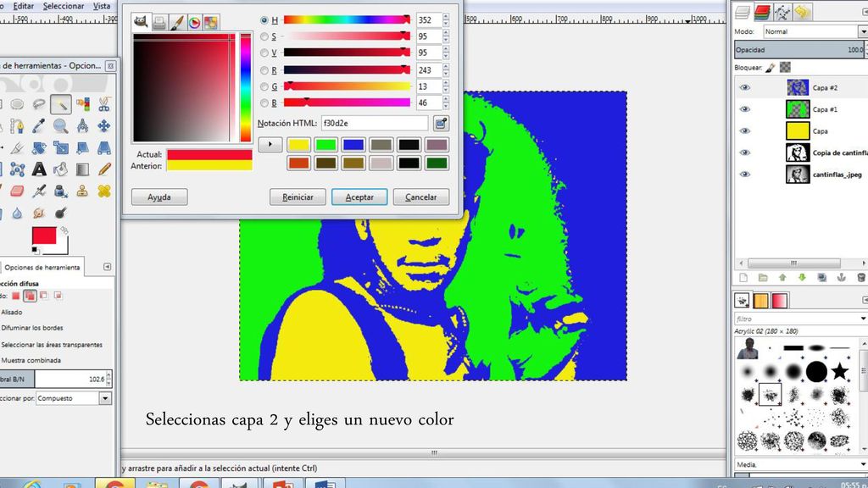Image resolution: width=868 pixels, height=488 pixels.
Task: Select the Rotate tool
Action: click(x=39, y=147)
